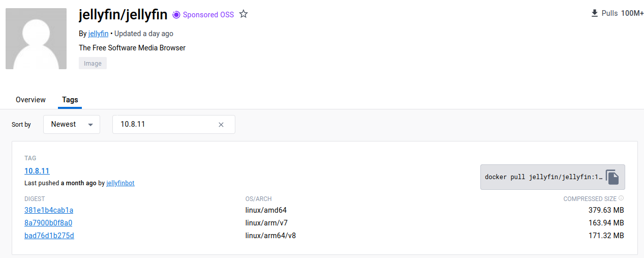Screen dimensions: 644x258
Task: Click the Sponsored OSS label
Action: click(208, 15)
